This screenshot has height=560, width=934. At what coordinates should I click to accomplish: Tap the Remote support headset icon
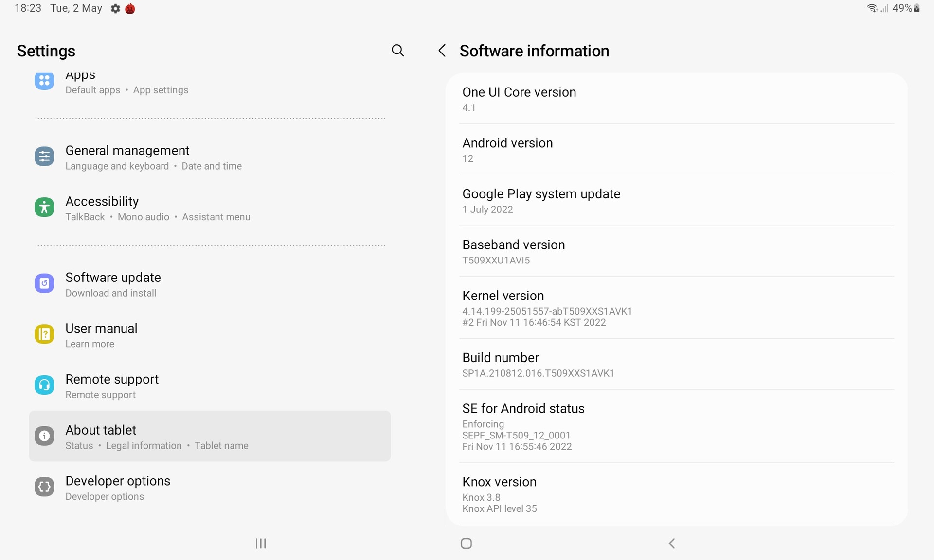(44, 385)
